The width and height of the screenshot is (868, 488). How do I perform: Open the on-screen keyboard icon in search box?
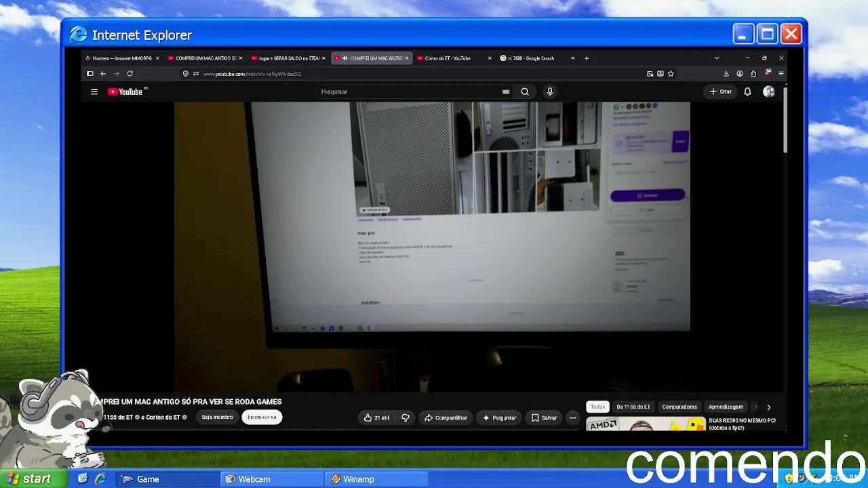(x=506, y=91)
